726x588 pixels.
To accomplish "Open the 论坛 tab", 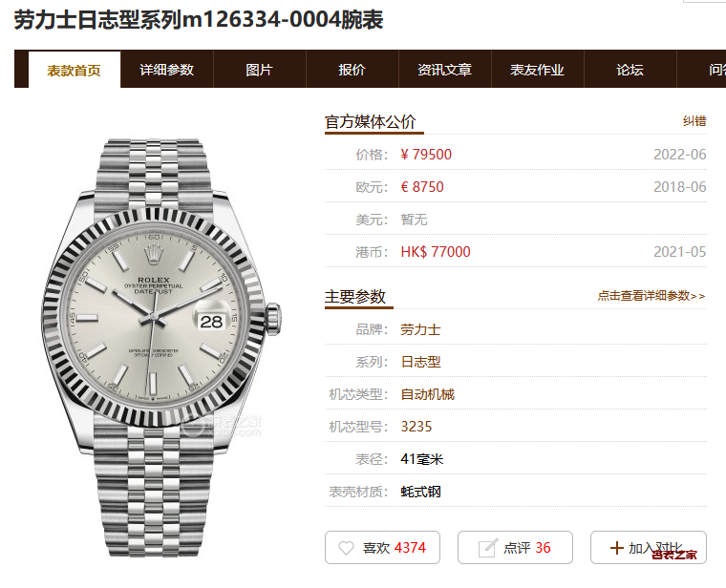I will 630,70.
